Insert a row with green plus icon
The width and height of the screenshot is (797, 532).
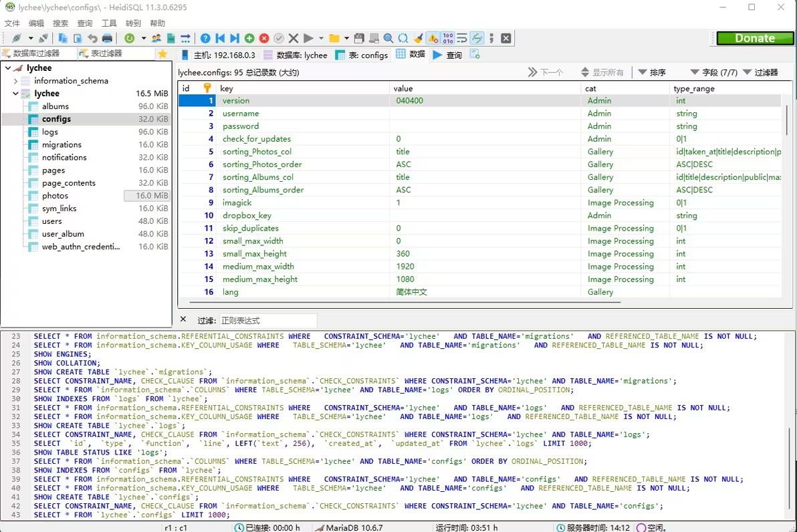tap(249, 38)
